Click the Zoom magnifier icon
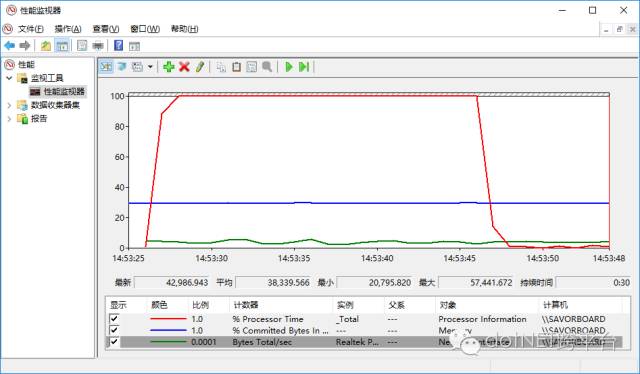This screenshot has width=640, height=374. point(267,67)
